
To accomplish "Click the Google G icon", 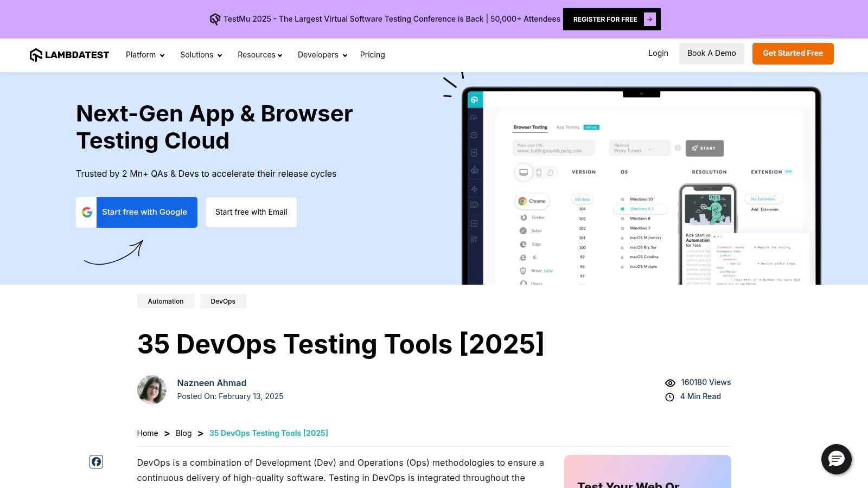I will pyautogui.click(x=87, y=212).
